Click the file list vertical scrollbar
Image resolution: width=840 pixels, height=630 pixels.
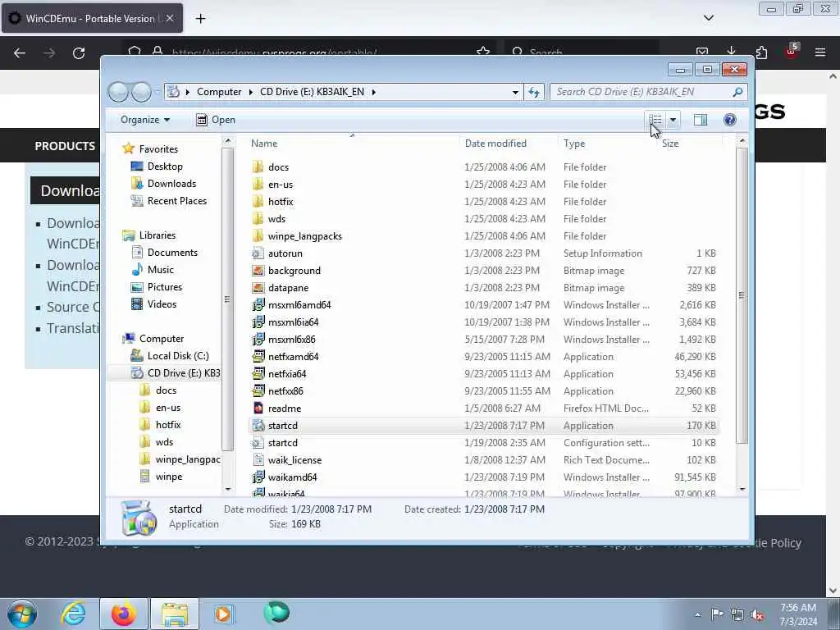(x=742, y=294)
